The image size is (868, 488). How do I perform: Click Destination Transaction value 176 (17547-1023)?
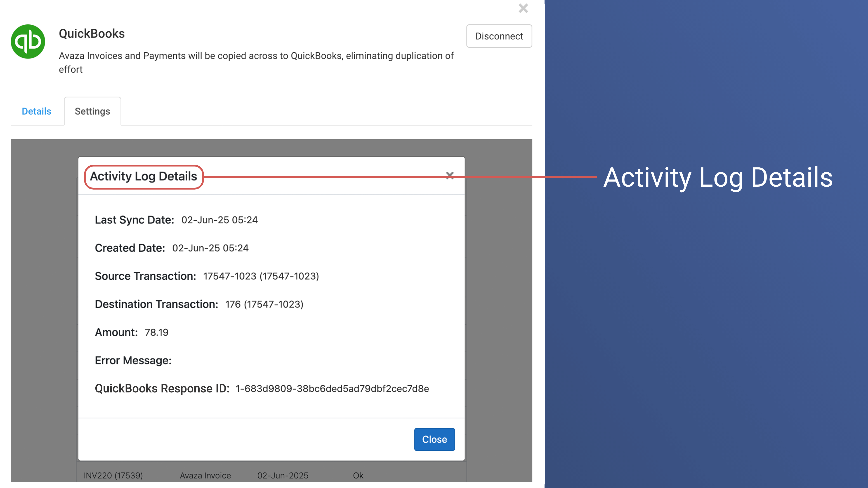(264, 304)
